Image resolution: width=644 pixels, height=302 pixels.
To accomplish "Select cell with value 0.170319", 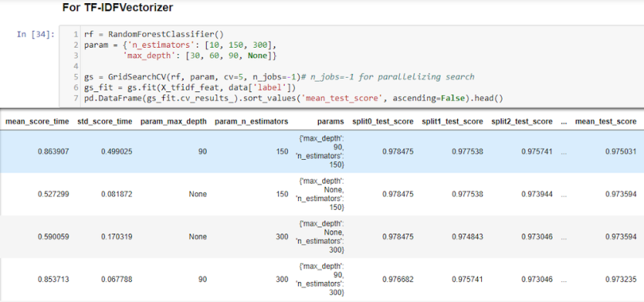I will point(117,237).
